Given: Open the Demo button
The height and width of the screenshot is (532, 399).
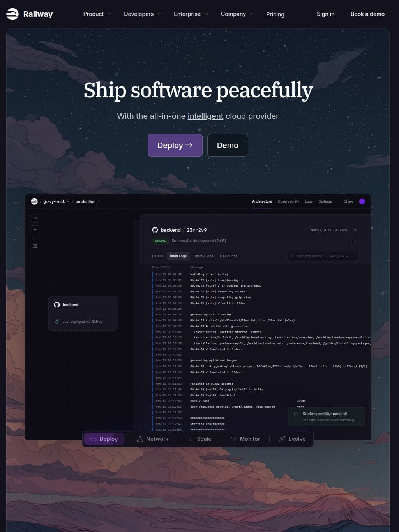Looking at the screenshot, I should (228, 145).
